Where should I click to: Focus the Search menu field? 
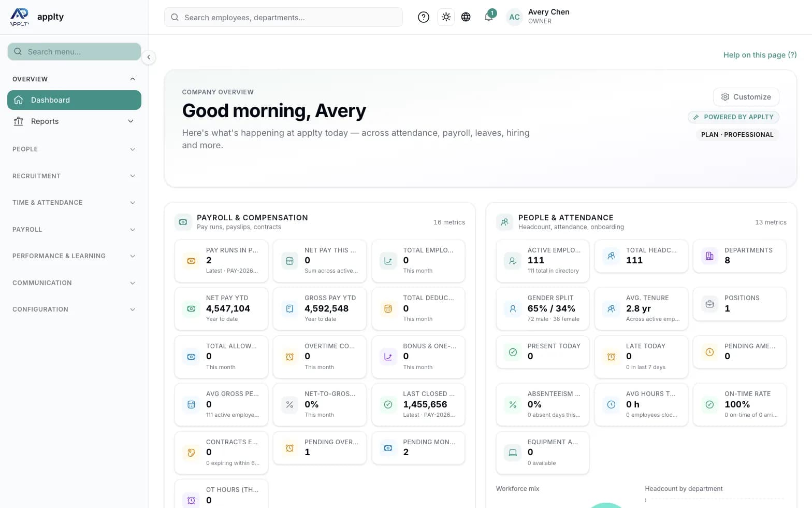[x=74, y=52]
